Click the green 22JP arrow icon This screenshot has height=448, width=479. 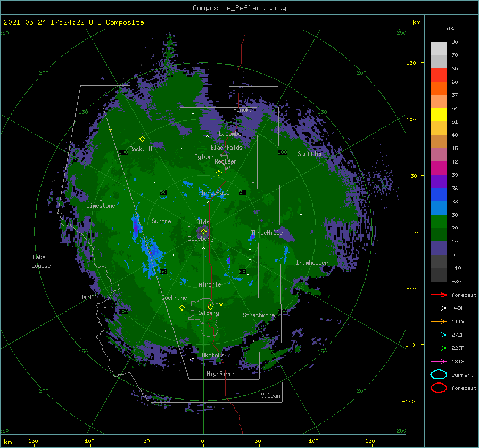(x=439, y=348)
